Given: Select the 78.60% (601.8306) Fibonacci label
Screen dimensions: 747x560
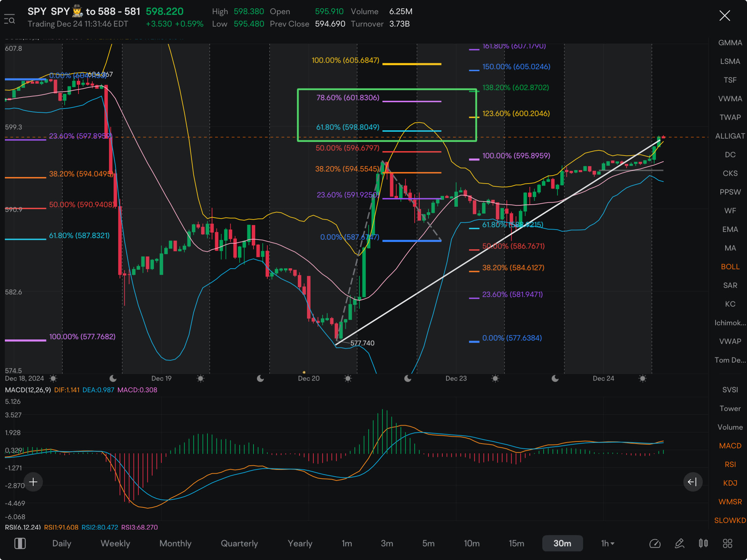Looking at the screenshot, I should coord(348,97).
